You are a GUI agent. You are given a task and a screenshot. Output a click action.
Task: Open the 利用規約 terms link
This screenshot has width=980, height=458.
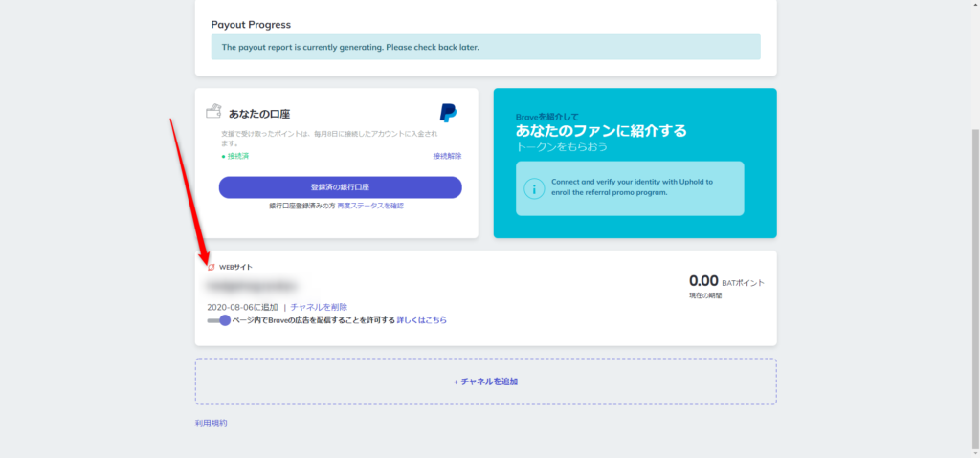click(211, 423)
